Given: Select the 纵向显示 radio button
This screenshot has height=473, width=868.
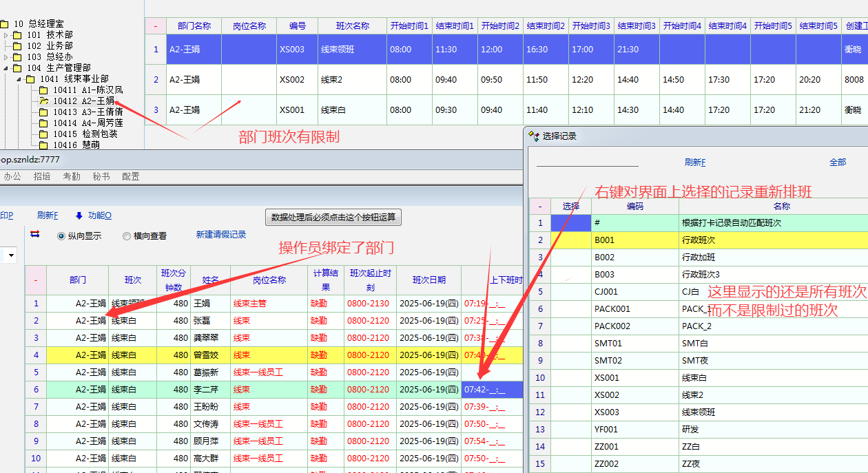Looking at the screenshot, I should pos(61,236).
